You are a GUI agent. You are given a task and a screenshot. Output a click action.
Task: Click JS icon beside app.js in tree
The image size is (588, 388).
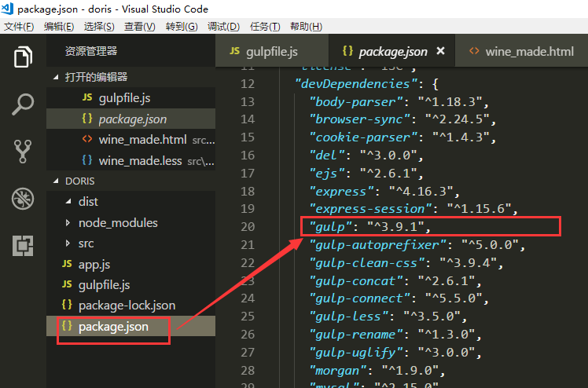(x=67, y=264)
